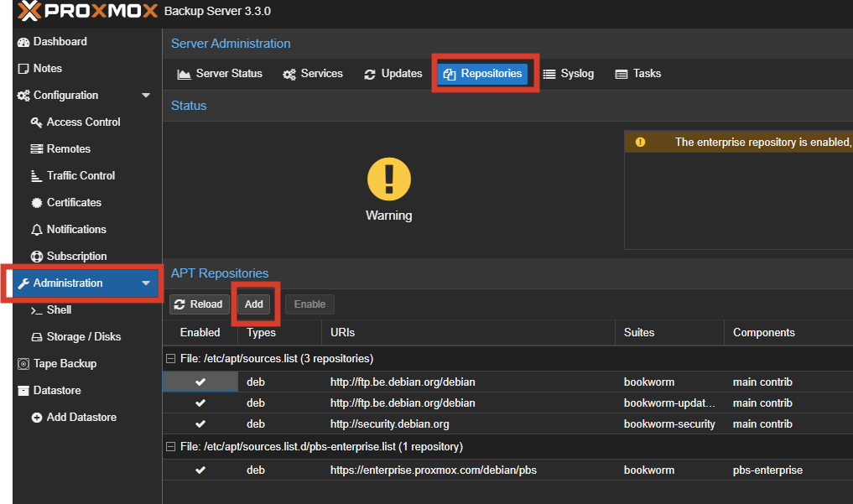This screenshot has height=504, width=853.
Task: Collapse the pbs-enterprise.list file group
Action: tap(171, 447)
